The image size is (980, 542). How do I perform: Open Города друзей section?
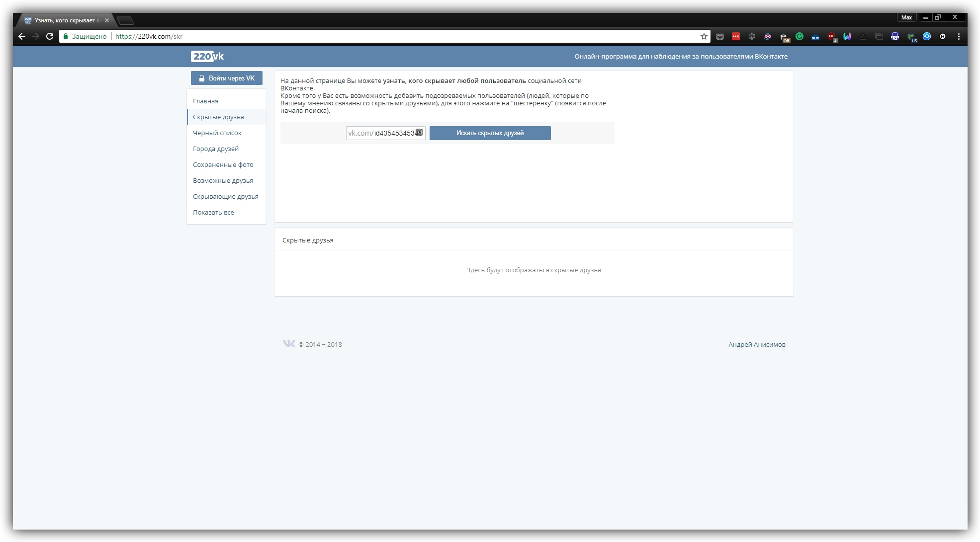216,149
